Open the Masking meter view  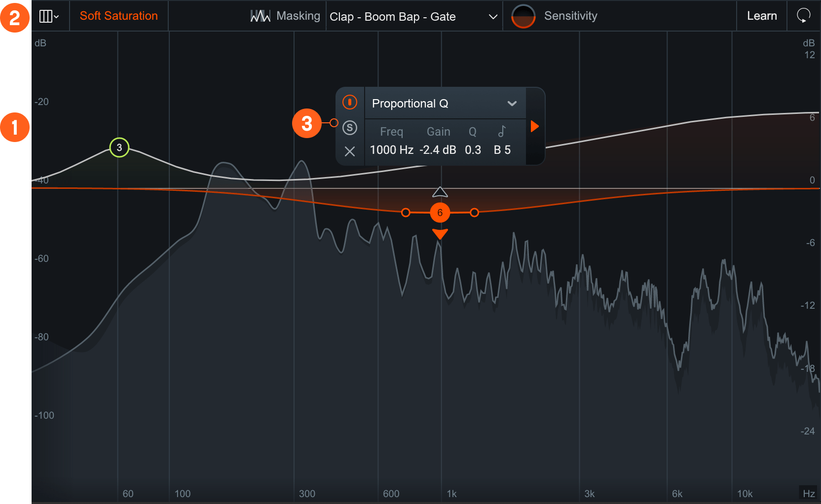point(260,15)
